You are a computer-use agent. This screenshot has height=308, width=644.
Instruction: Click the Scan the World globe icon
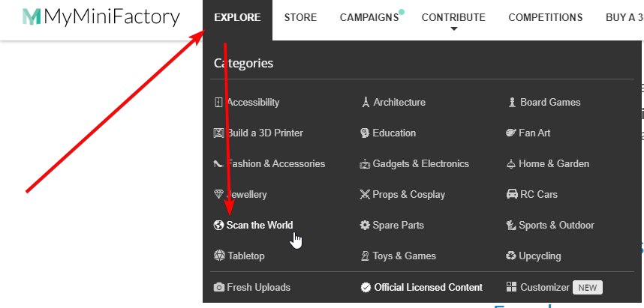point(218,225)
